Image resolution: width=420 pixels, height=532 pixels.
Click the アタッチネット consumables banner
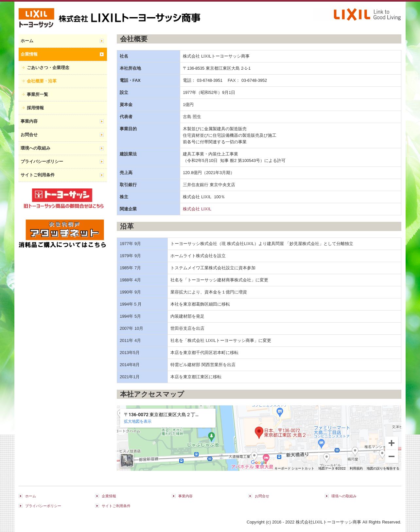(x=62, y=234)
